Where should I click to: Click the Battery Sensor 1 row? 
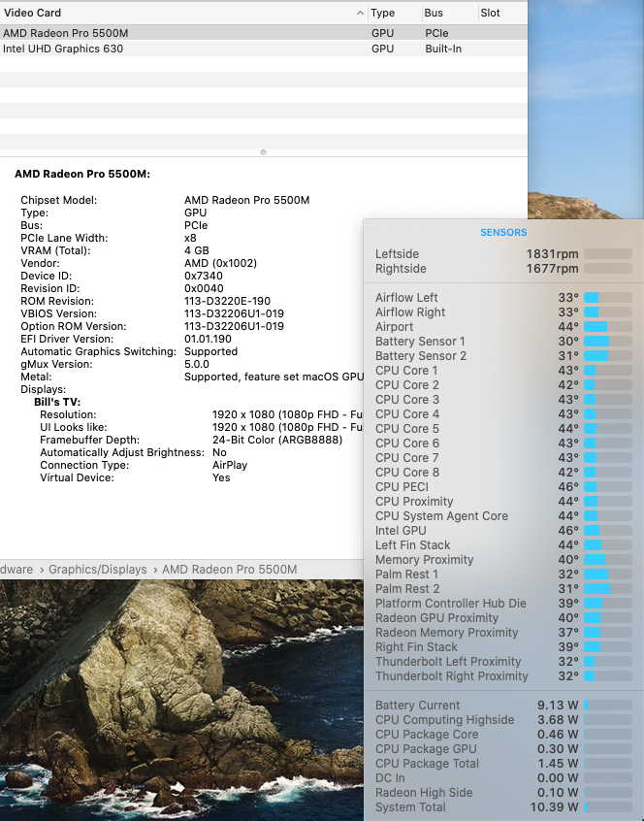pos(503,342)
